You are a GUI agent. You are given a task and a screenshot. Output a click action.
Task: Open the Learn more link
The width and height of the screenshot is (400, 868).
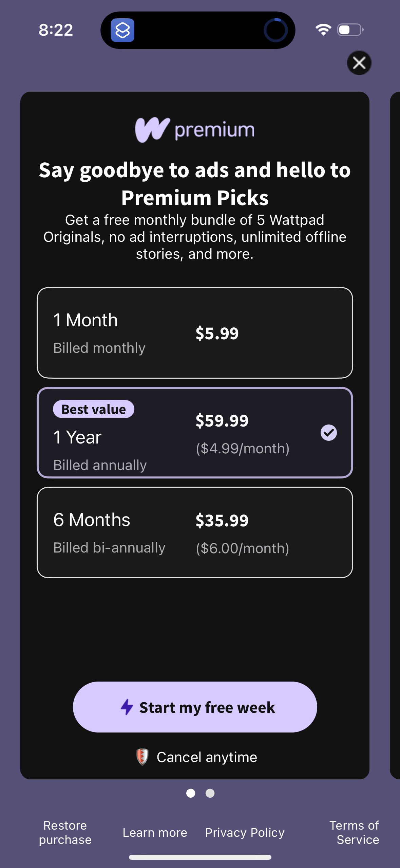[155, 832]
